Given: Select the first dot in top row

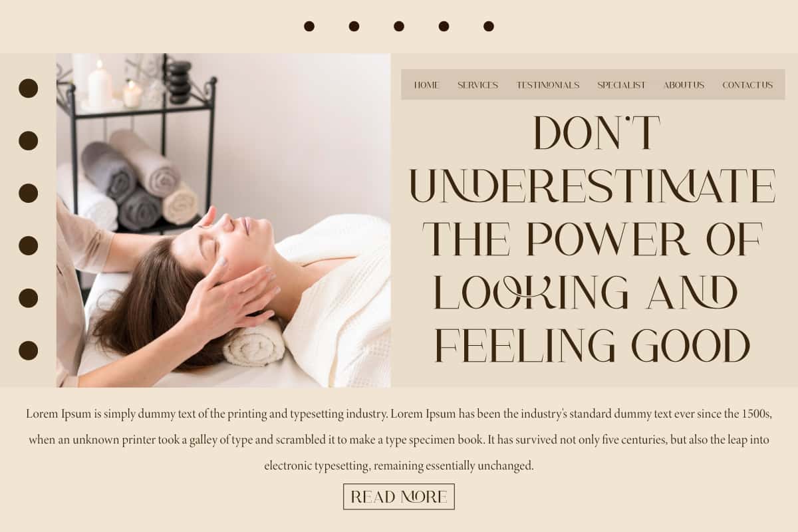Looking at the screenshot, I should 309,26.
